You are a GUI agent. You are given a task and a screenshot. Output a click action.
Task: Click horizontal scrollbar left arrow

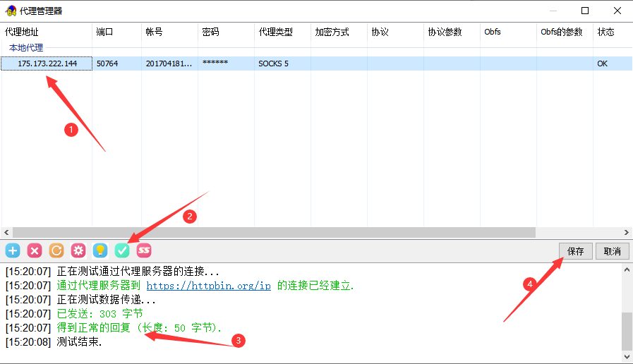[6, 233]
